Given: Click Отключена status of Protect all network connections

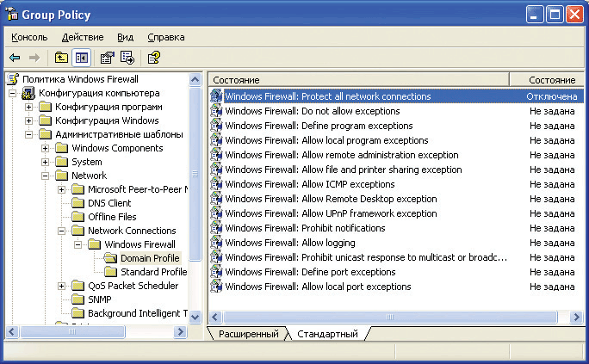Looking at the screenshot, I should tap(551, 96).
